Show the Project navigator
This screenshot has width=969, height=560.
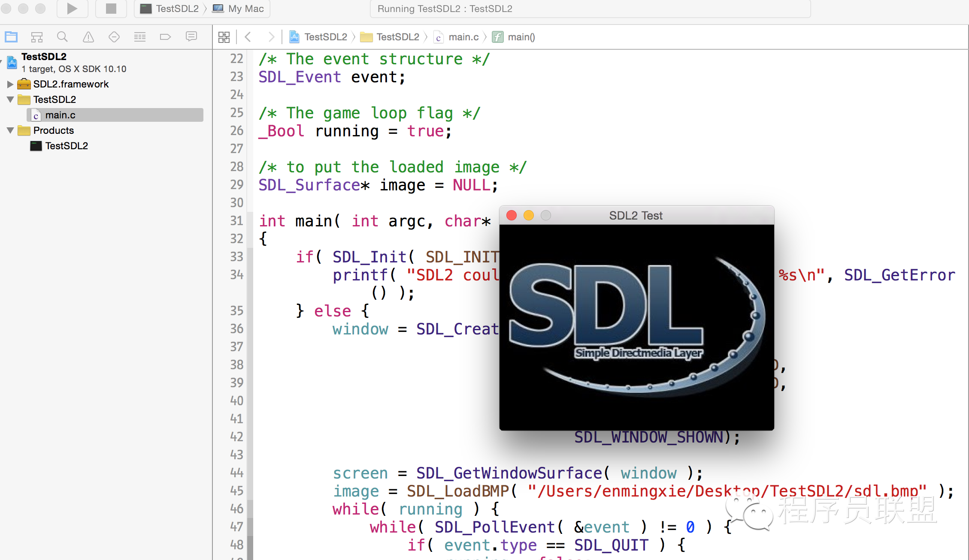pos(11,37)
